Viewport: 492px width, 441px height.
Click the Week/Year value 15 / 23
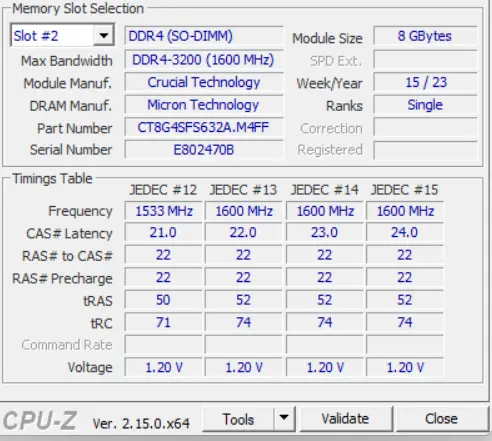(425, 82)
